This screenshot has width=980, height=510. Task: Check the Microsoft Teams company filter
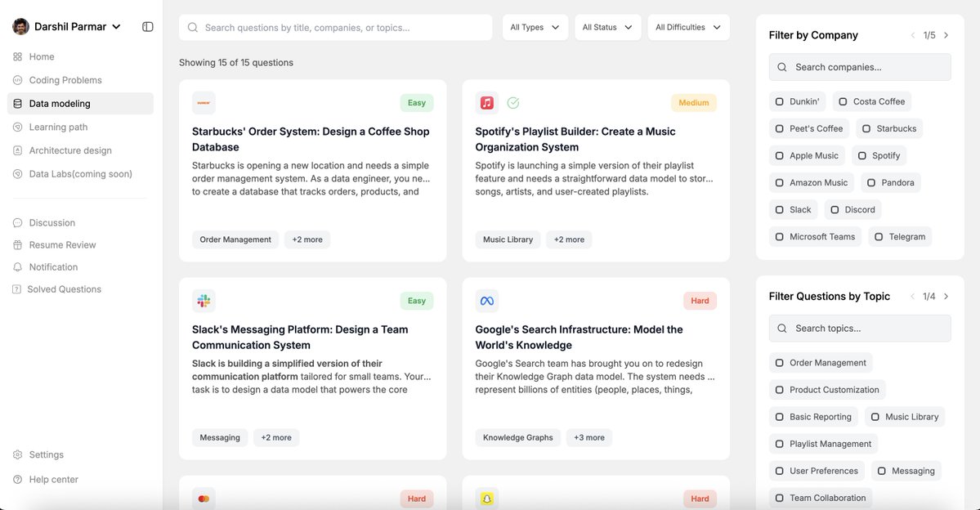pyautogui.click(x=780, y=237)
